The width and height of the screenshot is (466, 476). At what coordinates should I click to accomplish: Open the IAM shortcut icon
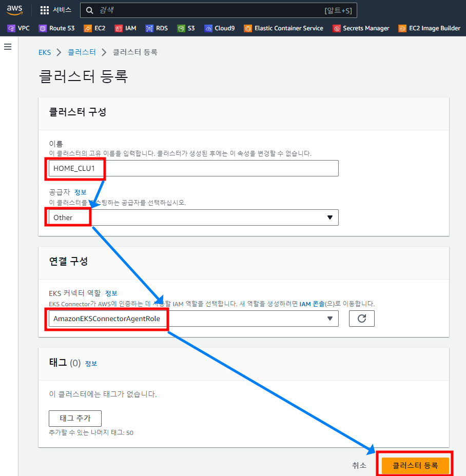click(118, 29)
